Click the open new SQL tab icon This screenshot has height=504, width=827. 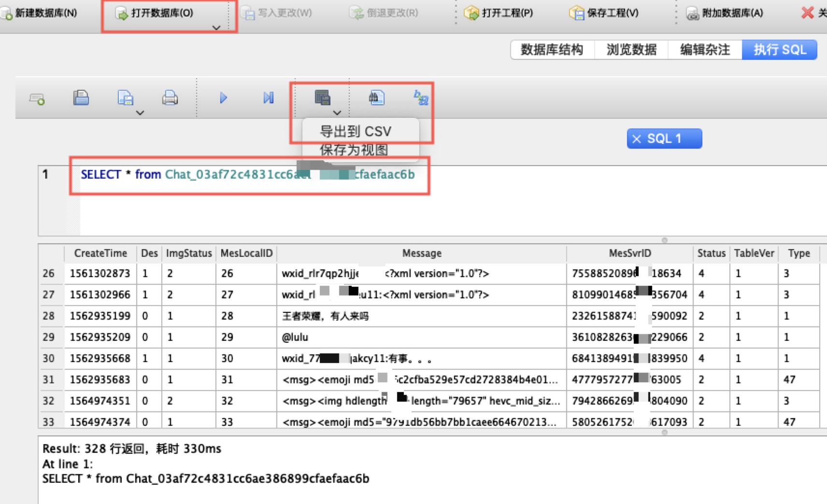point(37,99)
